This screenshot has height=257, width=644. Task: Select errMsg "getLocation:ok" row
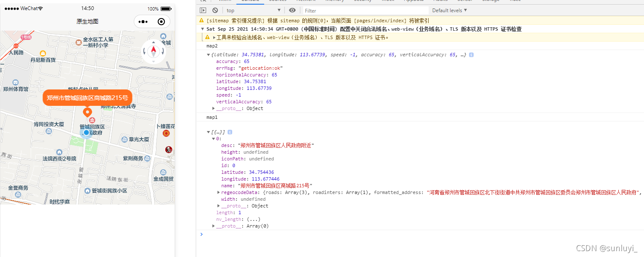click(x=249, y=68)
